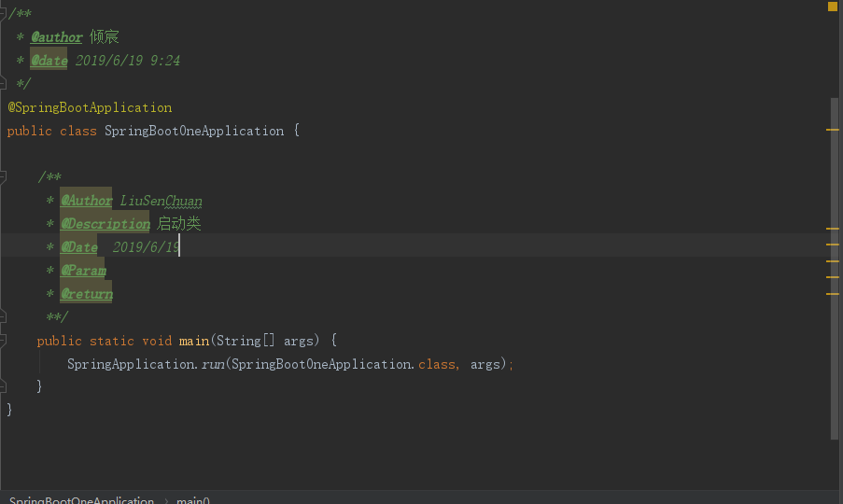Screen dimensions: 843x504
Task: Click the lowercase @author tag
Action: (56, 37)
